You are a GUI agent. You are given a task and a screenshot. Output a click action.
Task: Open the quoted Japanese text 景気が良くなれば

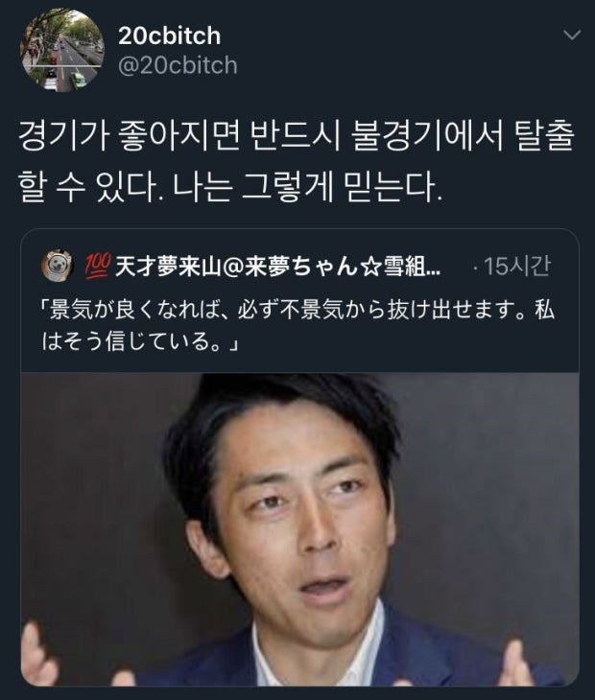(297, 310)
